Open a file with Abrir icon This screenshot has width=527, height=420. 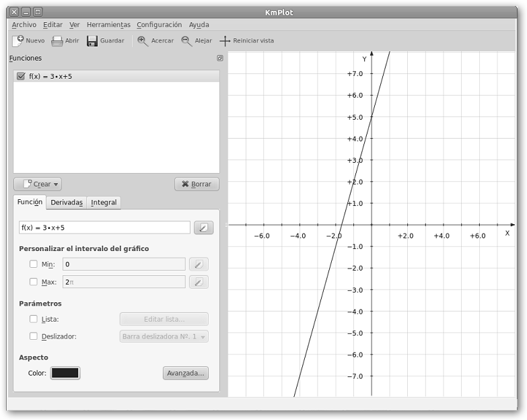[57, 40]
